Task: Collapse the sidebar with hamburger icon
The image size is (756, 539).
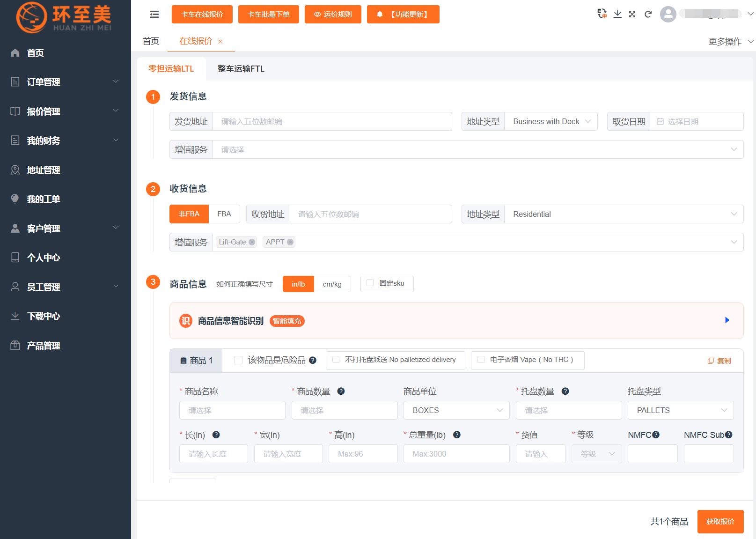Action: pos(154,15)
